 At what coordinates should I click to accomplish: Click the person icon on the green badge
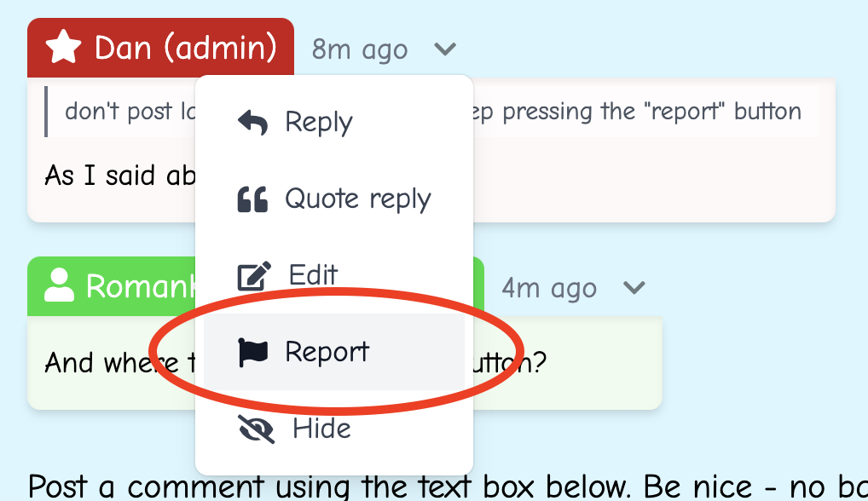point(59,286)
